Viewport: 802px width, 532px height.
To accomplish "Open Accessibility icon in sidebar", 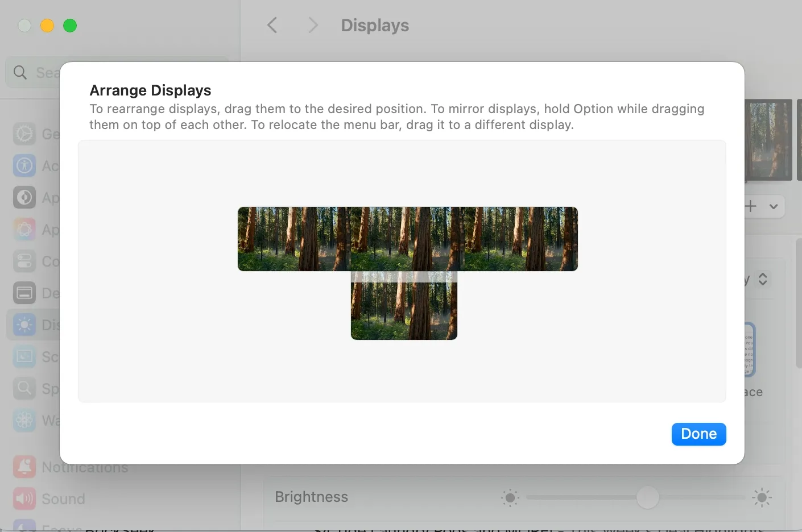I will point(24,165).
